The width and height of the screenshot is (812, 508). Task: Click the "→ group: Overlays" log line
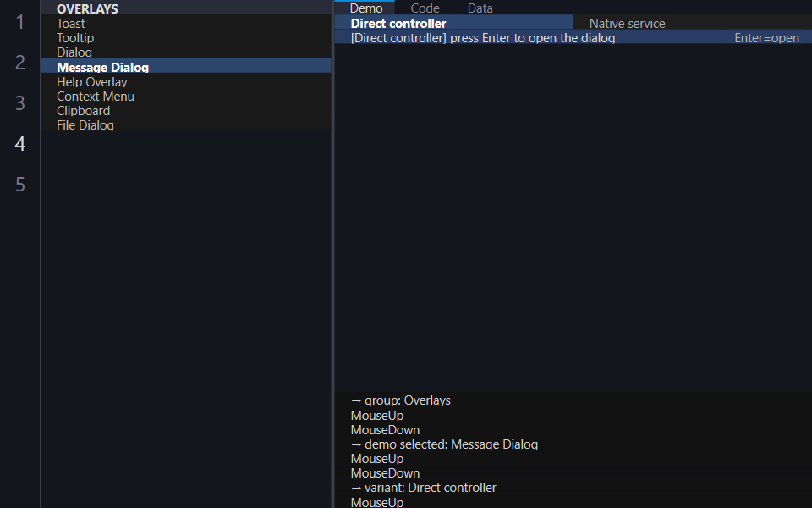pos(400,400)
